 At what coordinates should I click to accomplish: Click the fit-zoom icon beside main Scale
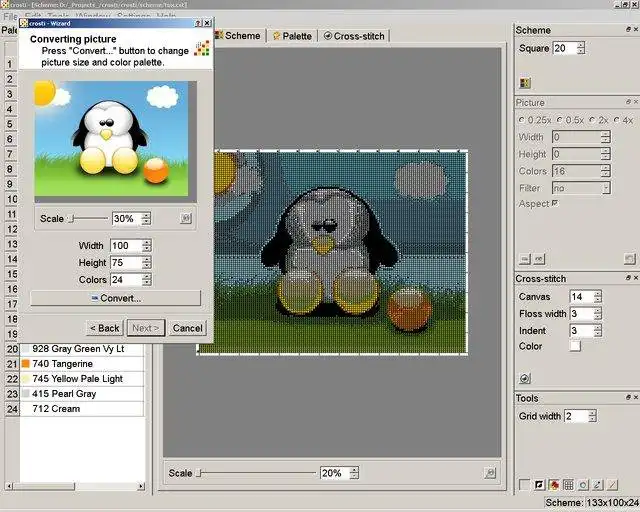pos(490,473)
